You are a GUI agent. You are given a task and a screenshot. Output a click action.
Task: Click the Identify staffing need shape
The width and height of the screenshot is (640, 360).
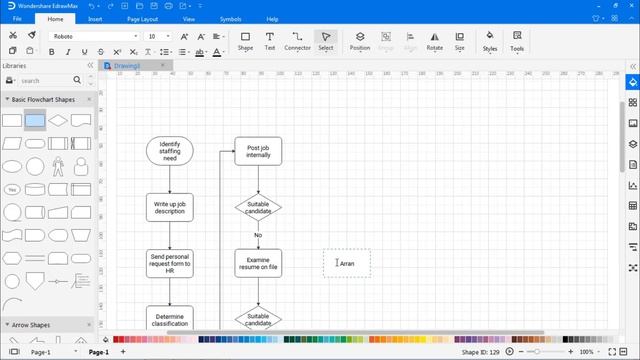pos(169,151)
